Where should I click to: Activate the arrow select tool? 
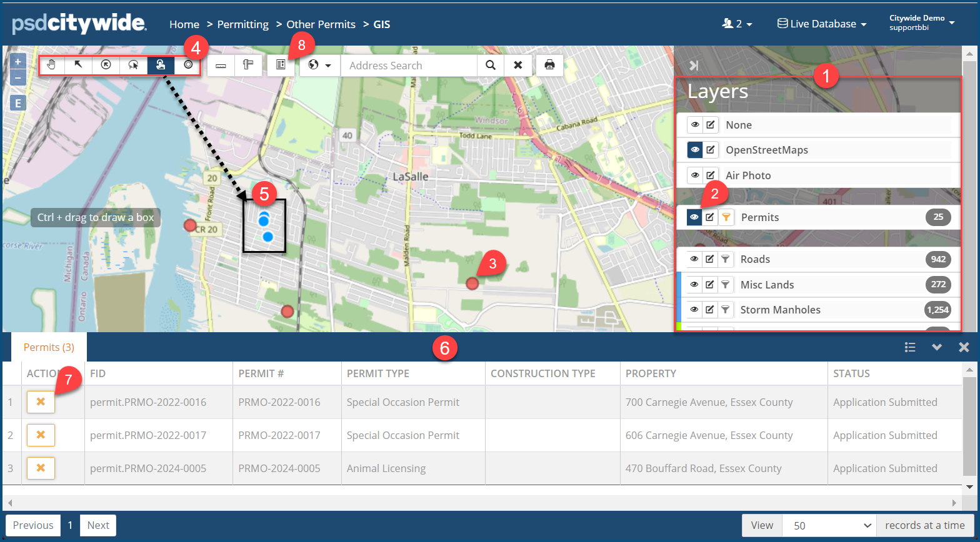tap(79, 65)
